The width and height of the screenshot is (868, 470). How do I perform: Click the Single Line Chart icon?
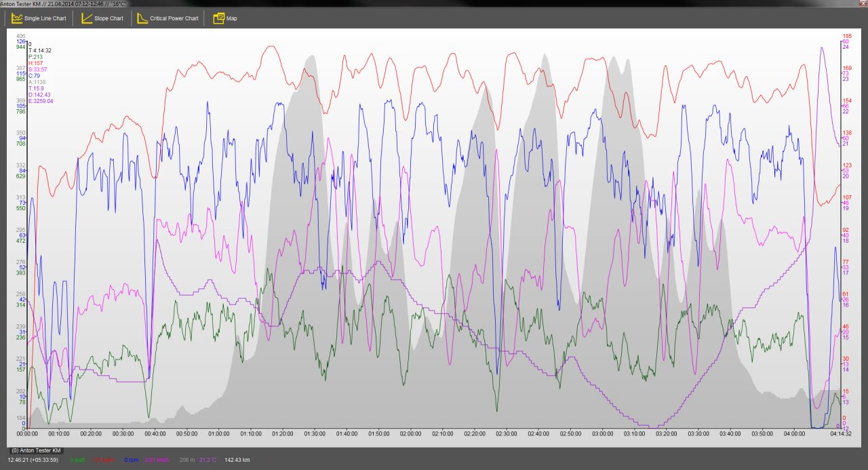pyautogui.click(x=17, y=18)
